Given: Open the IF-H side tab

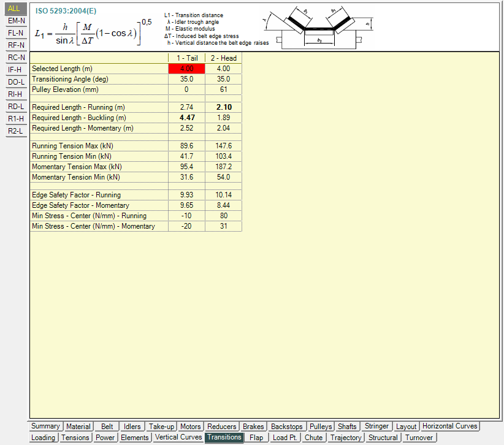Looking at the screenshot, I should tap(16, 70).
